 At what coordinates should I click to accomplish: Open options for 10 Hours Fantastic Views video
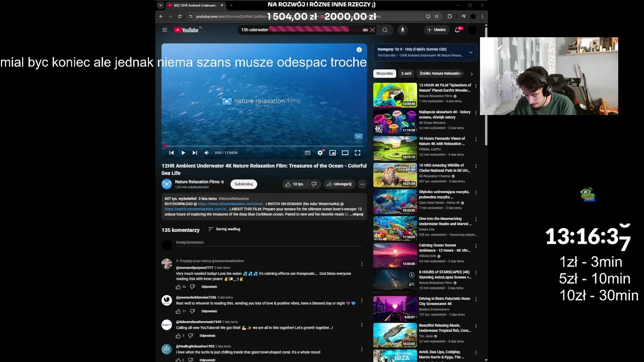(x=475, y=139)
